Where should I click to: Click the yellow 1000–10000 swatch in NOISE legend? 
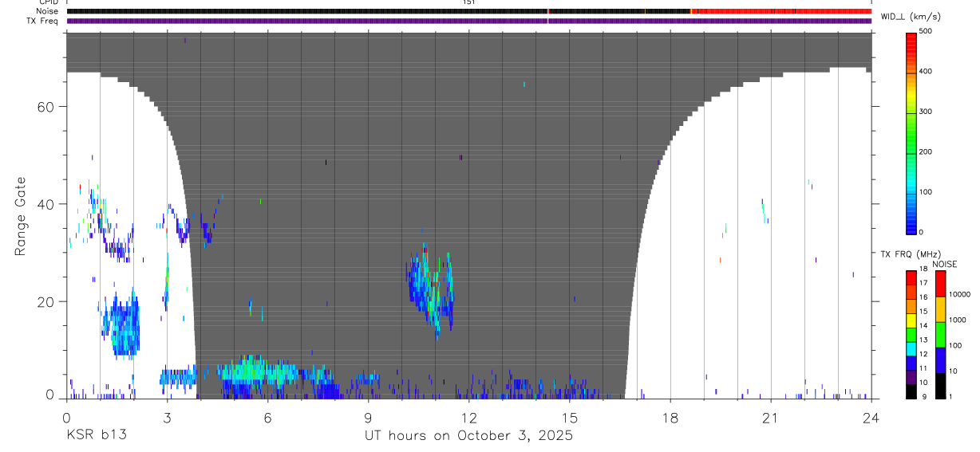click(940, 309)
